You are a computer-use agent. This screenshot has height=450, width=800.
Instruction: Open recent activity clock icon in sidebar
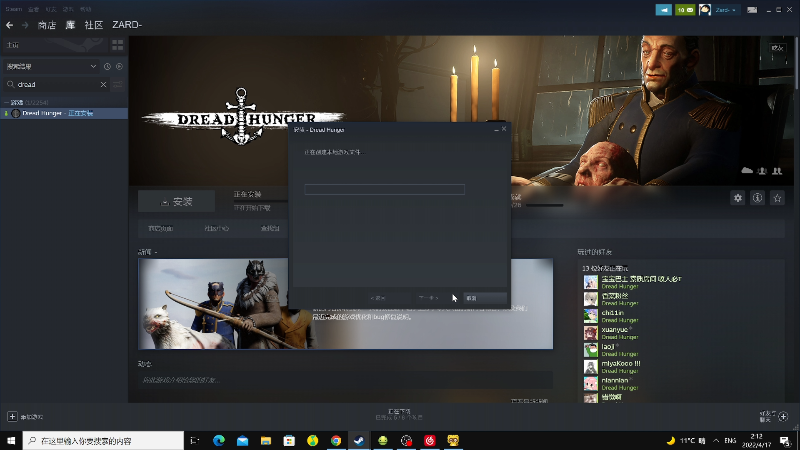click(x=107, y=66)
